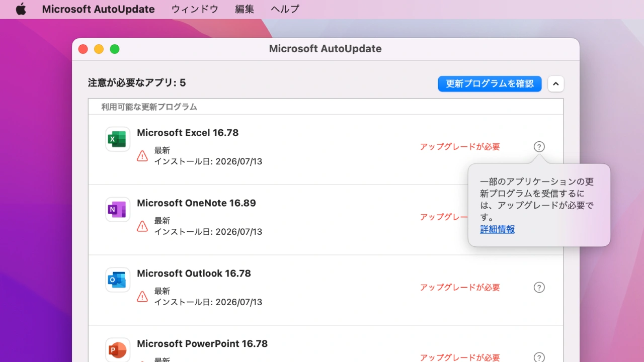
Task: Click the install date under OneNote
Action: coord(208,232)
